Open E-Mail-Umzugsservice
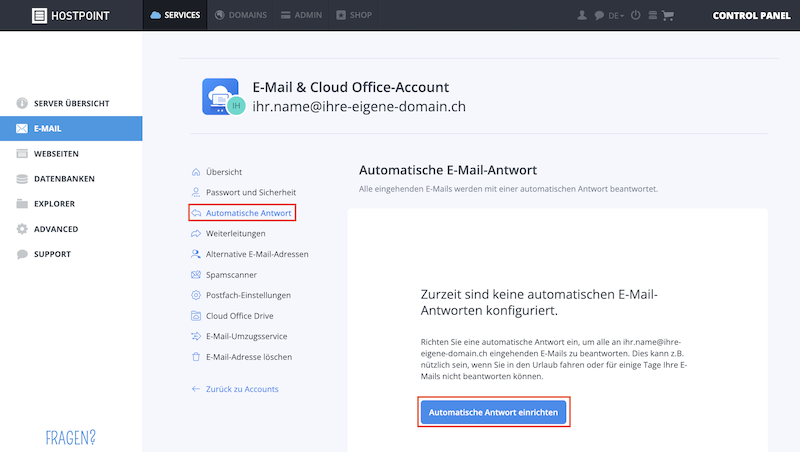Viewport: 800px width, 452px height. click(x=246, y=336)
